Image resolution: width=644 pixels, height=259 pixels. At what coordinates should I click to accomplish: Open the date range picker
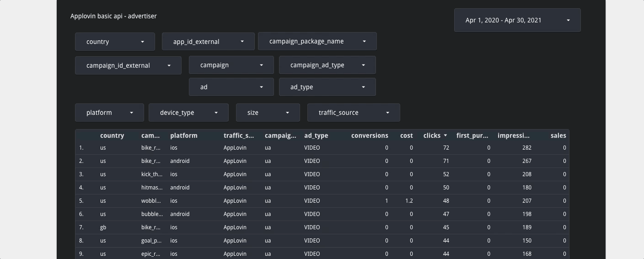517,20
